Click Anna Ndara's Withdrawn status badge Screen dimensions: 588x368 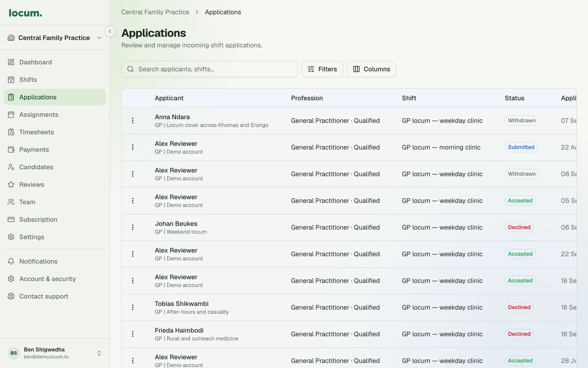click(522, 120)
